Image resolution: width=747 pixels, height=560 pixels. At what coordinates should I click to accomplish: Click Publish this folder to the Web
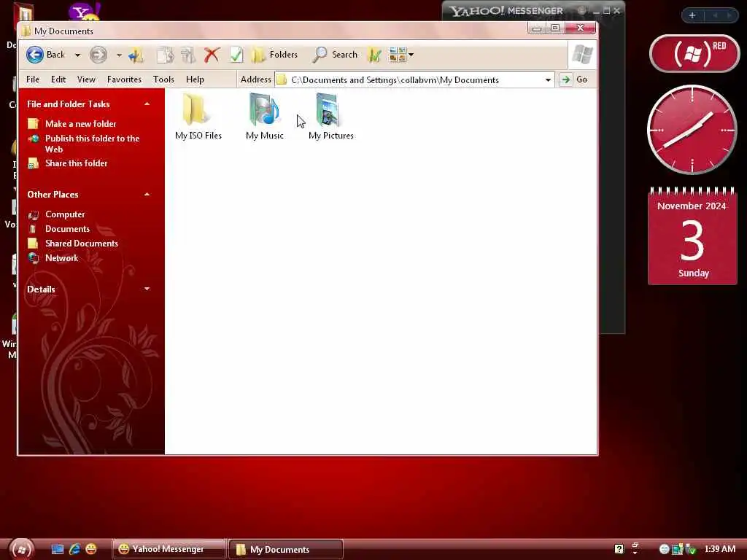pos(92,144)
